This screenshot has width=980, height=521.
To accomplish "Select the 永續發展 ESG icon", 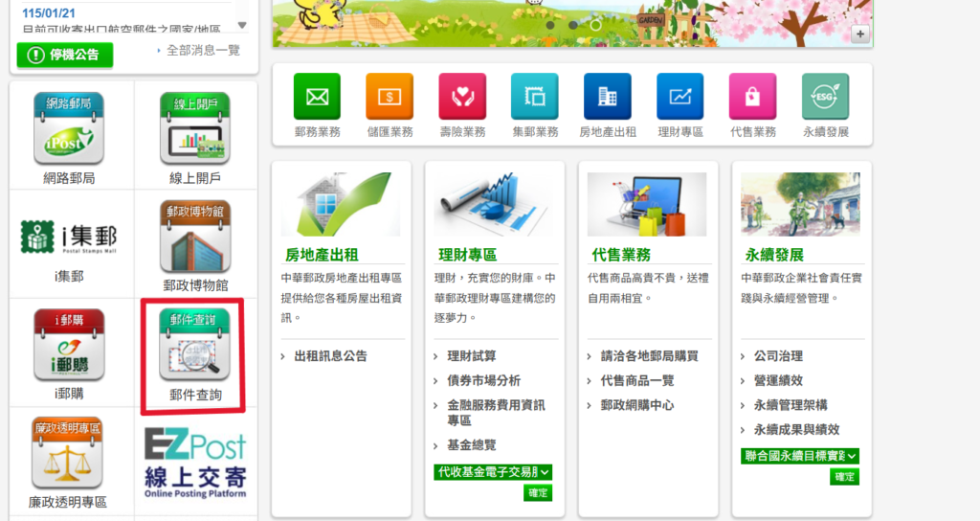I will pos(825,97).
